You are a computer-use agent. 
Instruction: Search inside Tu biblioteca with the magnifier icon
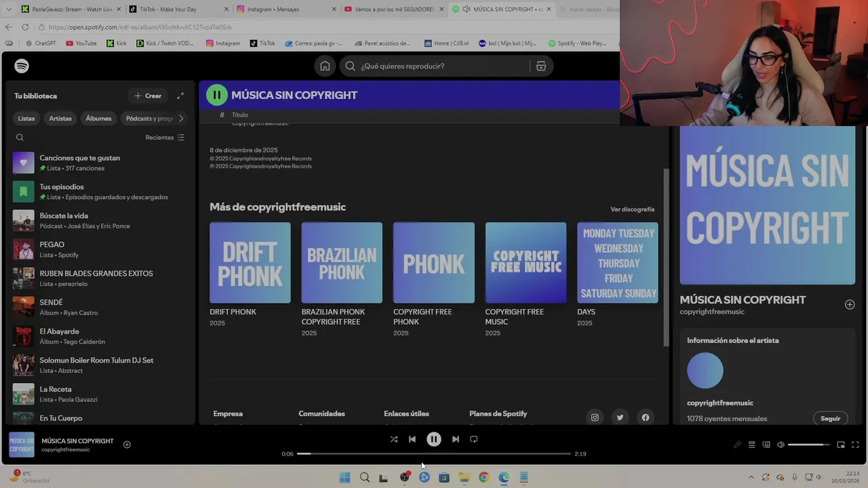pyautogui.click(x=20, y=138)
